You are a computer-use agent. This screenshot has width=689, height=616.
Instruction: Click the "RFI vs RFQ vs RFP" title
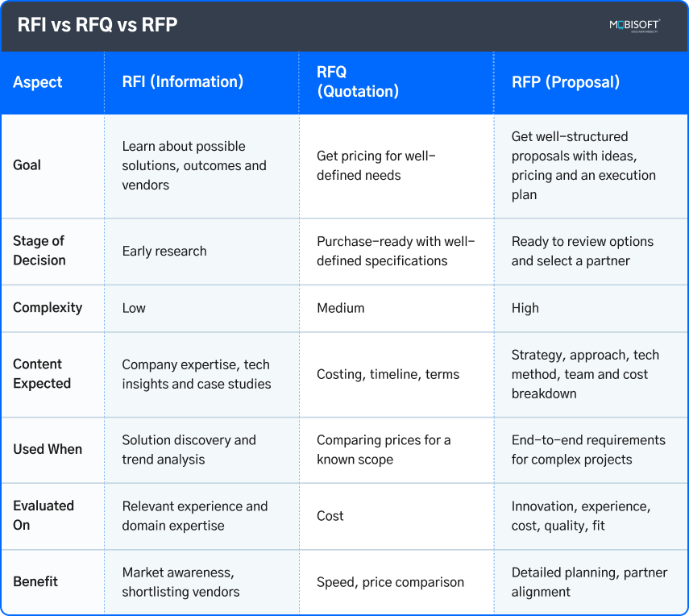tap(98, 26)
